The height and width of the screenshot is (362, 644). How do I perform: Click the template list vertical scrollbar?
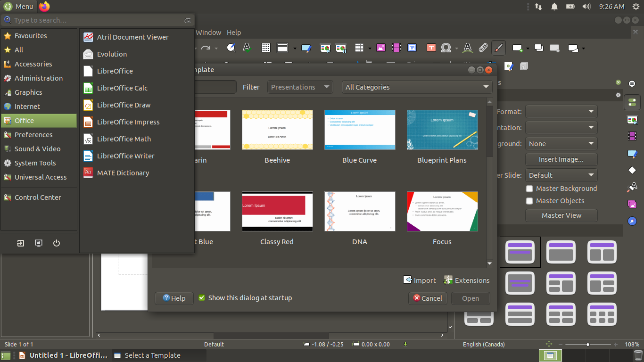(x=489, y=182)
